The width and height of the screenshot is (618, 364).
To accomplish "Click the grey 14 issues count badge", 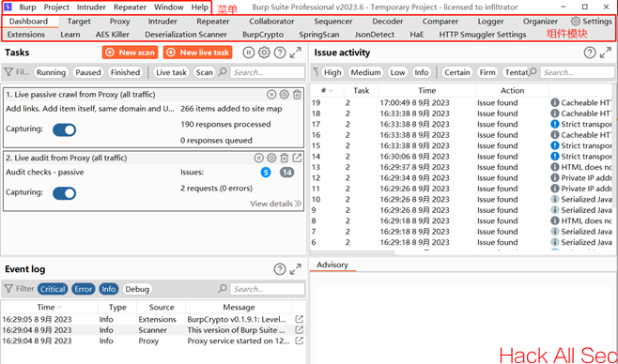I will click(287, 173).
